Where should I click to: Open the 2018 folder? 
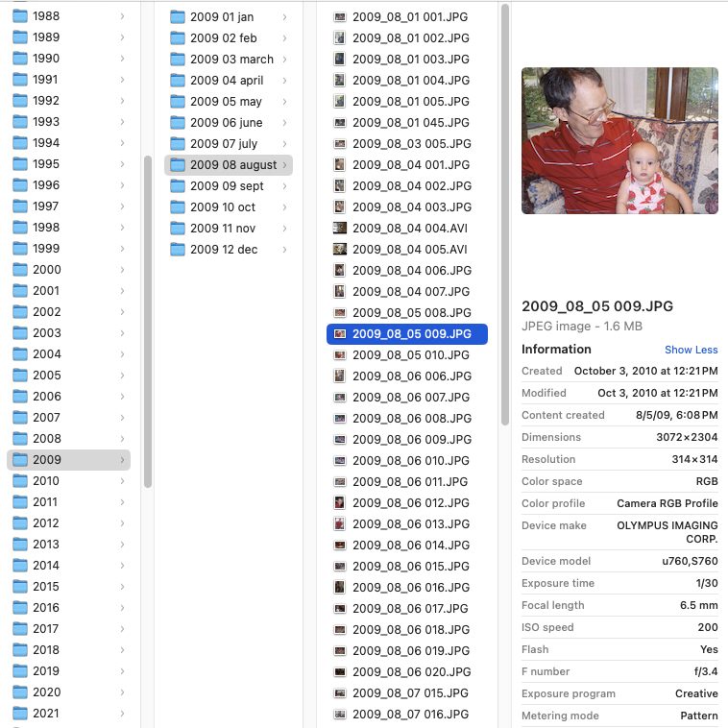click(69, 650)
